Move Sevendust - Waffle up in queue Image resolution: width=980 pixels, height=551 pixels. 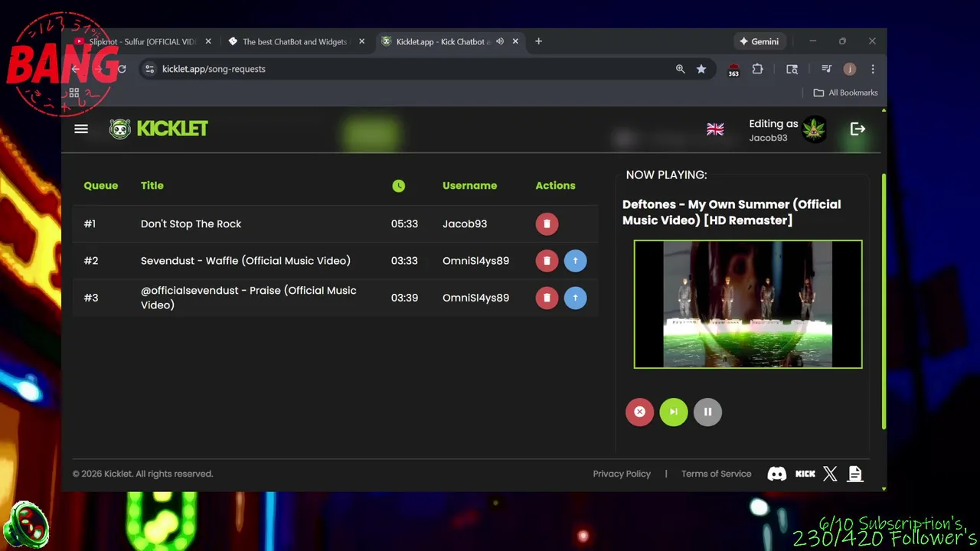[575, 261]
